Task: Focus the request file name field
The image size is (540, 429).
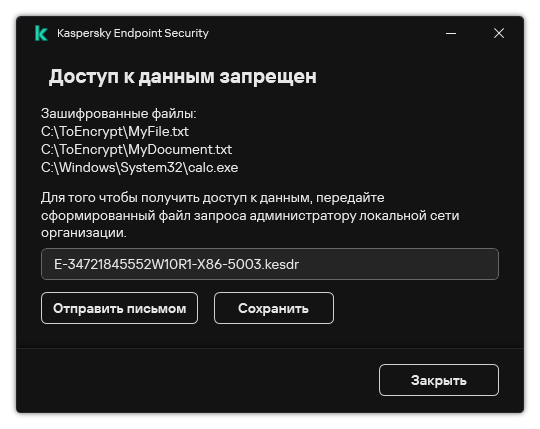Action: pos(270,264)
